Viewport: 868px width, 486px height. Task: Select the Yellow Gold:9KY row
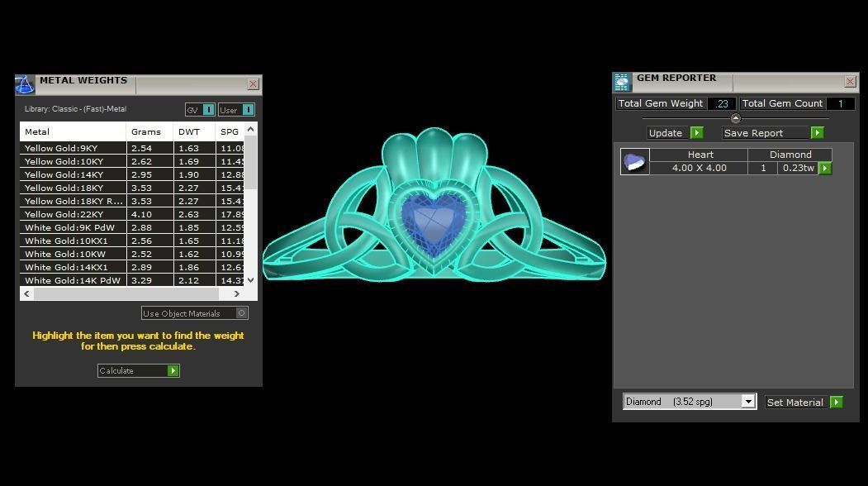[132, 148]
